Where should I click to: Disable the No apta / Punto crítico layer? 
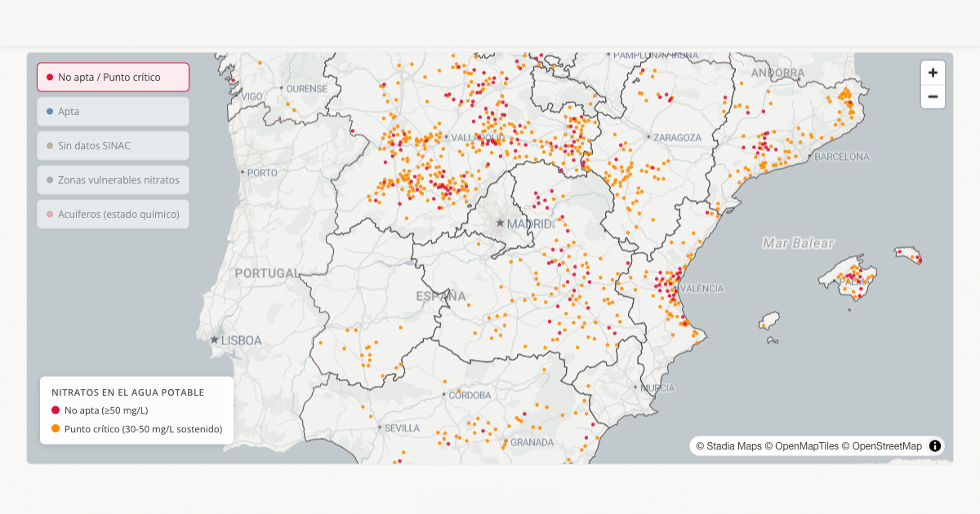click(x=112, y=76)
